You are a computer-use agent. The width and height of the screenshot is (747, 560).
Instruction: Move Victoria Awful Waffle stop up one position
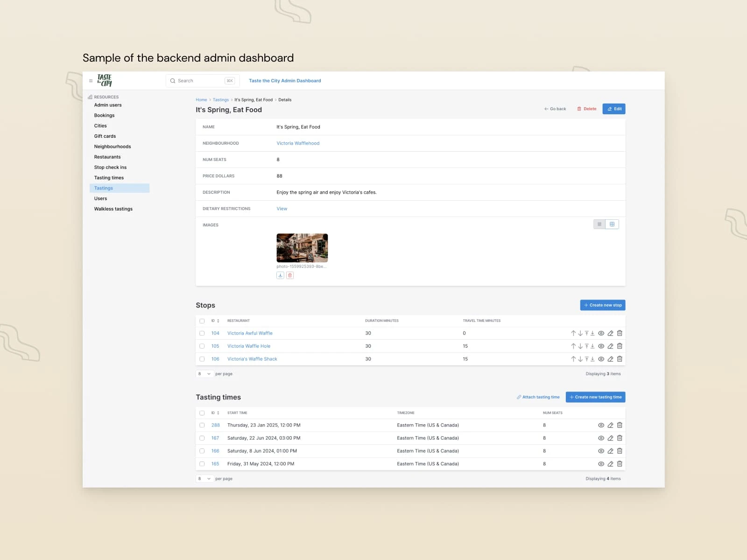coord(573,333)
